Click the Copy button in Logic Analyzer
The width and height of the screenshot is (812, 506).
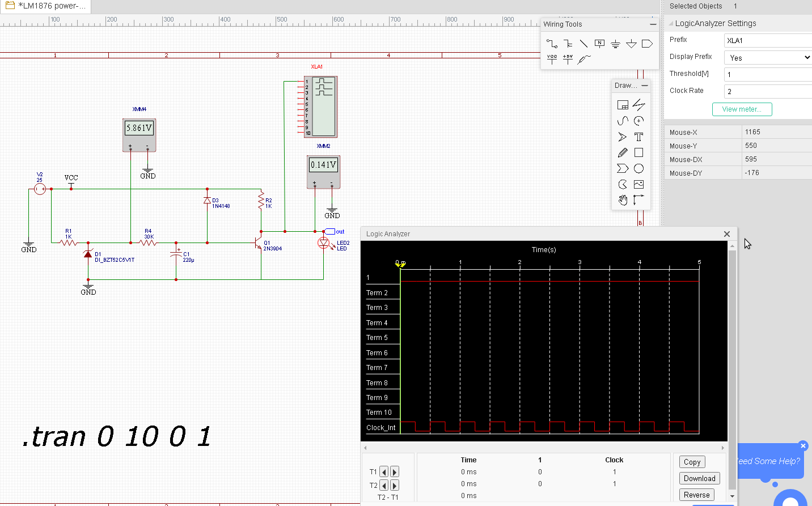[692, 462]
